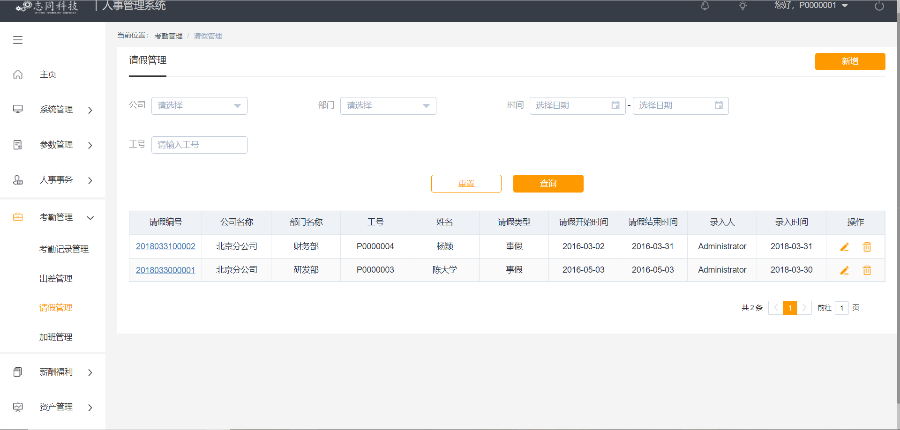Viewport: 900px width, 430px height.
Task: Click the 研发部 department cell
Action: pyautogui.click(x=306, y=269)
